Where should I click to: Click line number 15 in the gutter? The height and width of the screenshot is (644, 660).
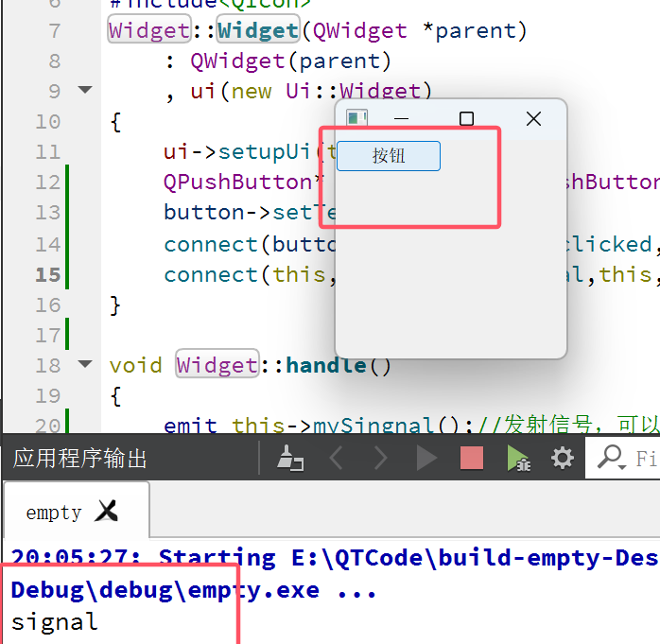point(48,275)
